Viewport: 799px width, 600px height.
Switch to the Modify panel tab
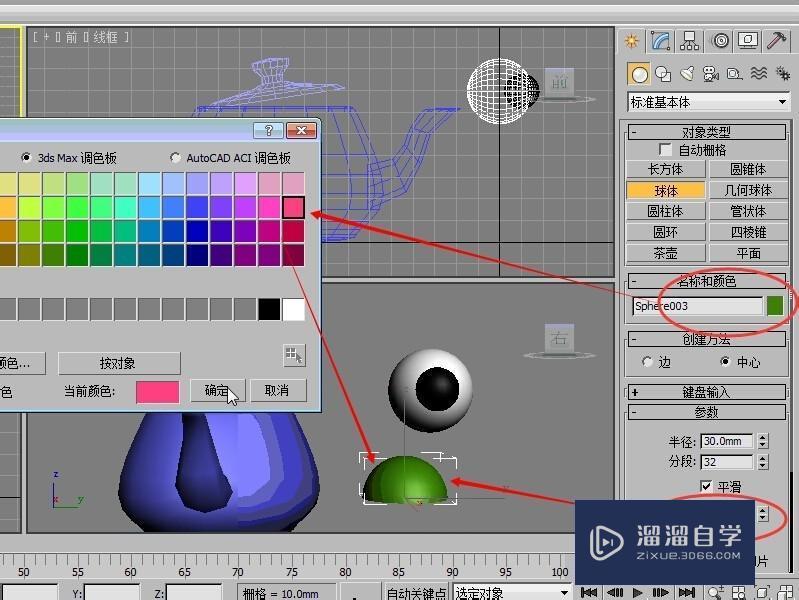pyautogui.click(x=660, y=41)
